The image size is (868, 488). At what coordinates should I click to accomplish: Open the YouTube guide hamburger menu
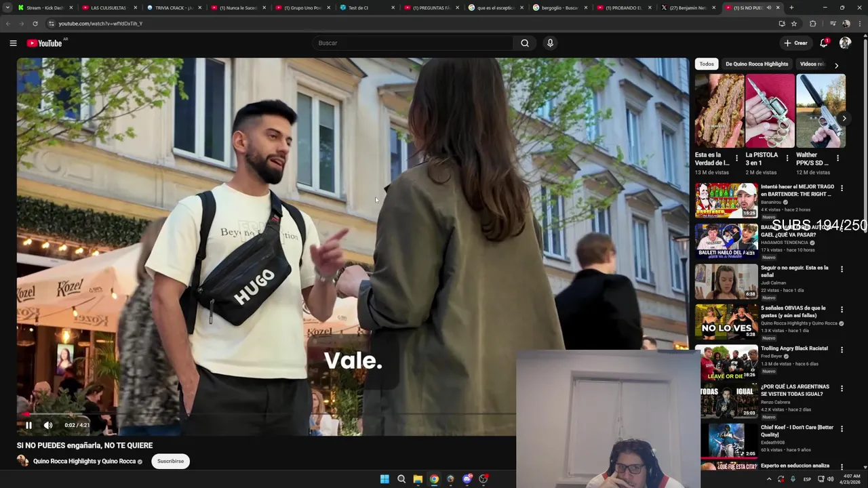[13, 43]
